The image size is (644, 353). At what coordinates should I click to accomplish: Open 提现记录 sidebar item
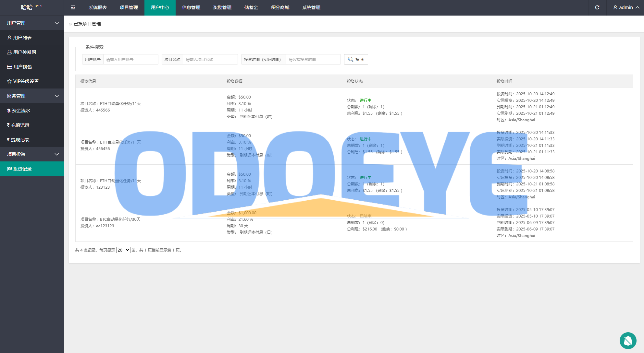tap(20, 140)
